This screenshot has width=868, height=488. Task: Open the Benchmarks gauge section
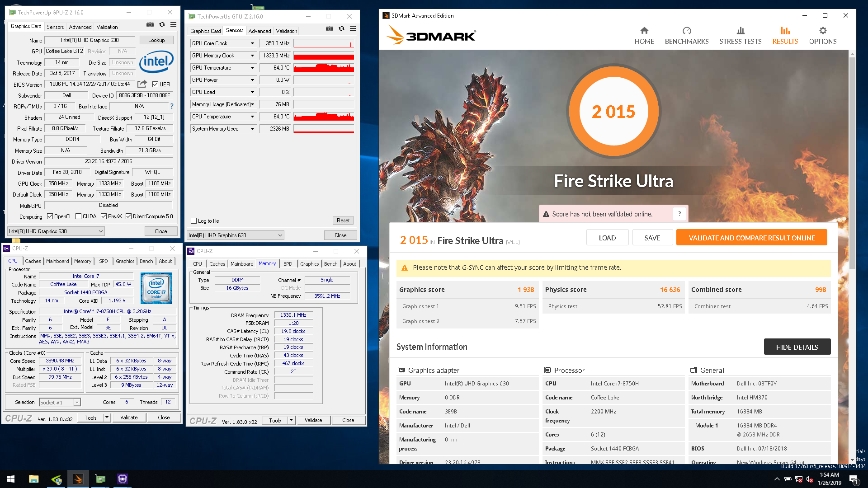pyautogui.click(x=687, y=36)
